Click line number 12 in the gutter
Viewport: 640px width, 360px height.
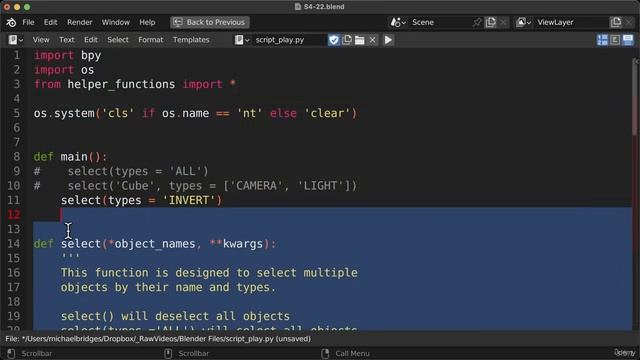tap(14, 215)
